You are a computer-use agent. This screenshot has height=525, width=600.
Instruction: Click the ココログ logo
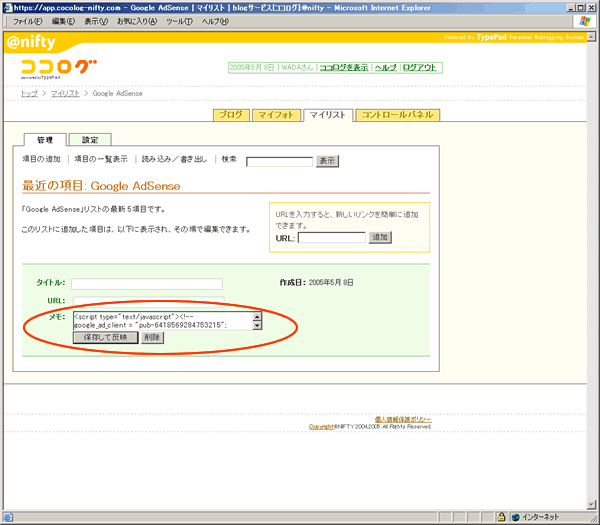click(x=59, y=68)
